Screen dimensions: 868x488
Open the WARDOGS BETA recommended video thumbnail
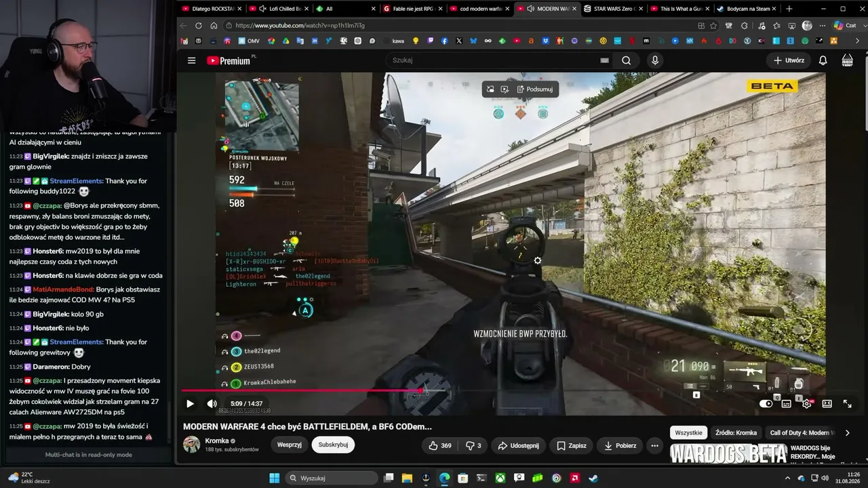click(x=728, y=453)
